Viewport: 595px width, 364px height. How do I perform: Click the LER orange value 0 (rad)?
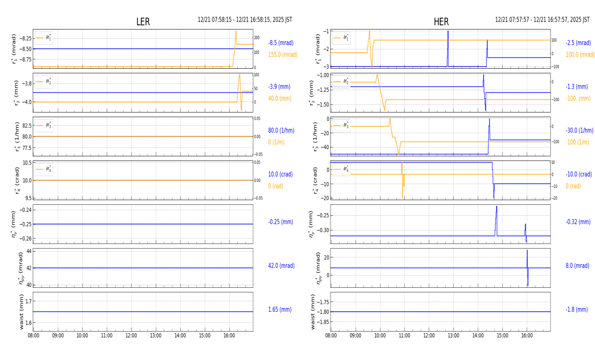[276, 186]
